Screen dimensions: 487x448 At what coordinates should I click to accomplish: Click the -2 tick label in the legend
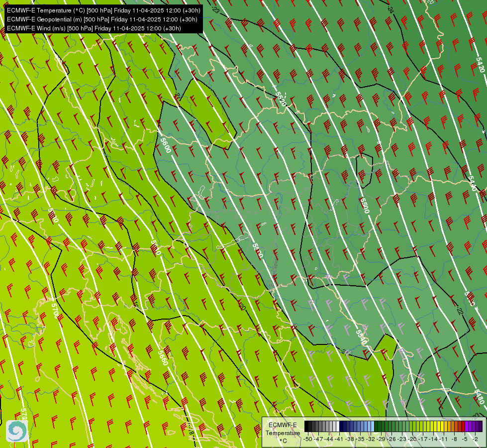476,439
